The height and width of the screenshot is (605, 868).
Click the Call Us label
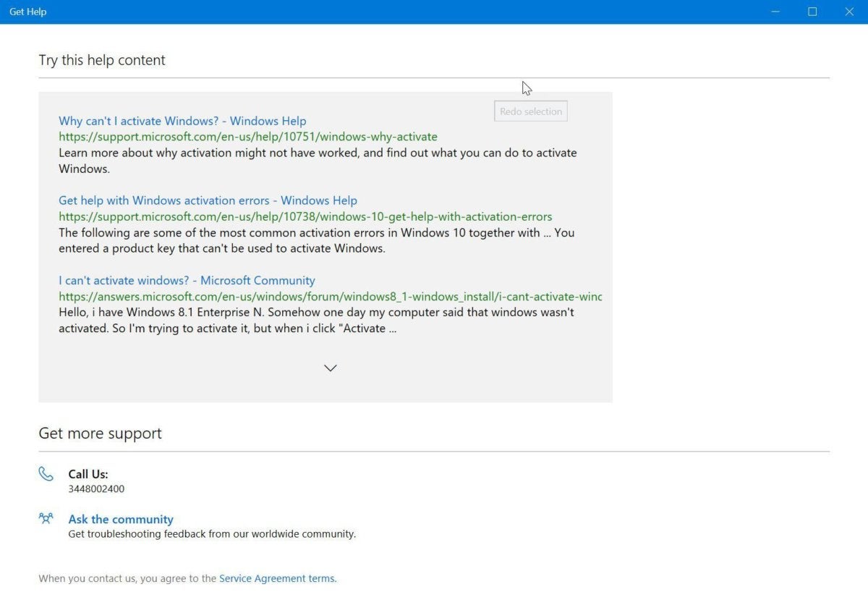88,474
